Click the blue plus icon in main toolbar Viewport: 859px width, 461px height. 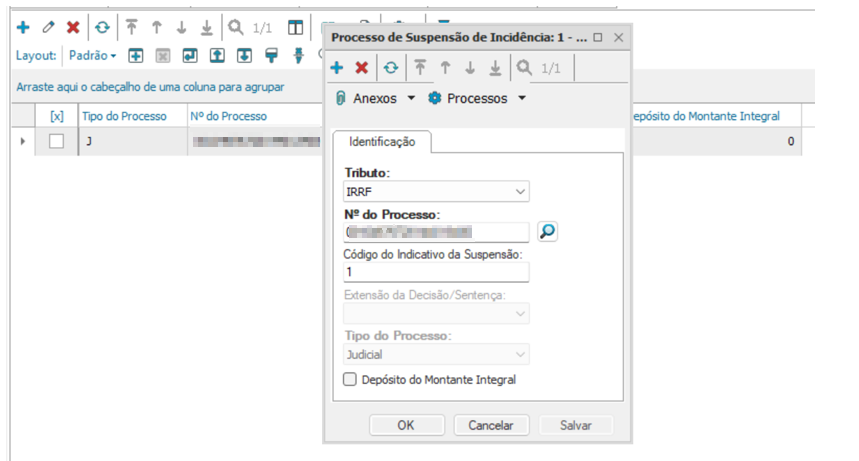point(22,27)
